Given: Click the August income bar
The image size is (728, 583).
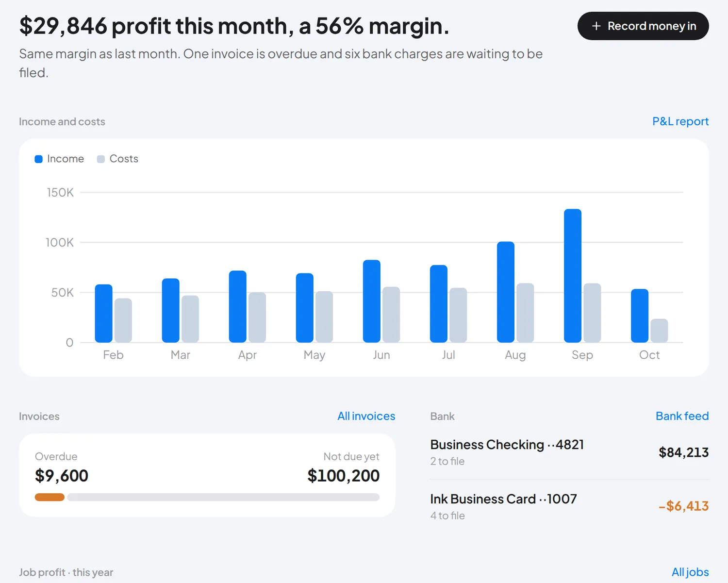Looking at the screenshot, I should (x=506, y=292).
